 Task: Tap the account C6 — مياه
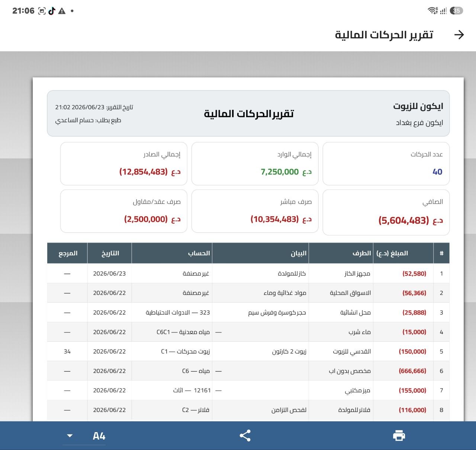[196, 371]
